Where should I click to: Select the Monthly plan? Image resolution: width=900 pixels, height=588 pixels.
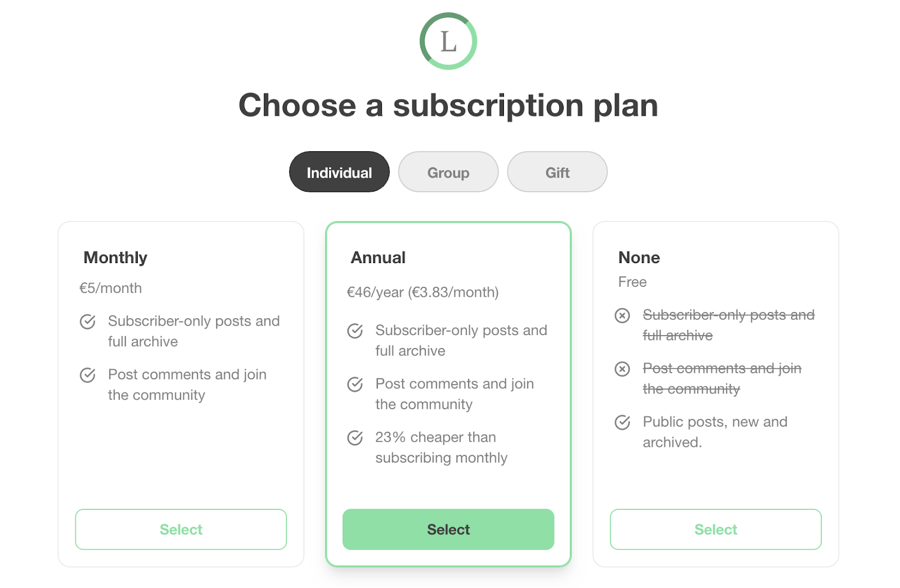tap(181, 529)
